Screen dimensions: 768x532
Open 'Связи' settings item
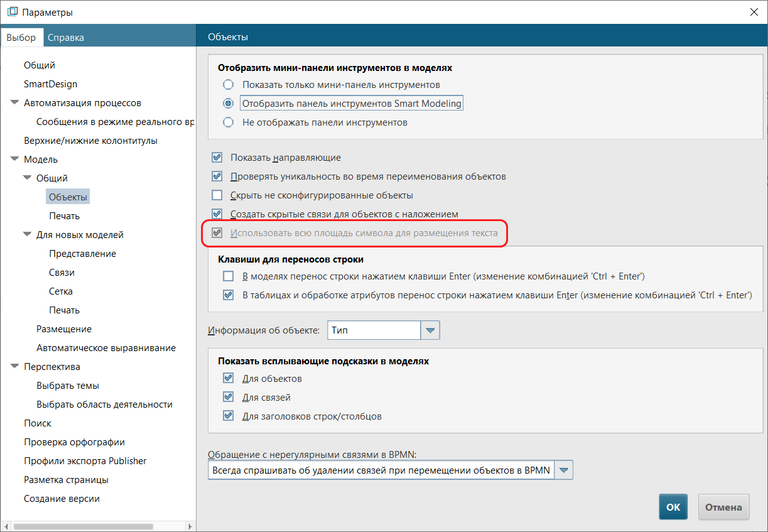tap(62, 273)
